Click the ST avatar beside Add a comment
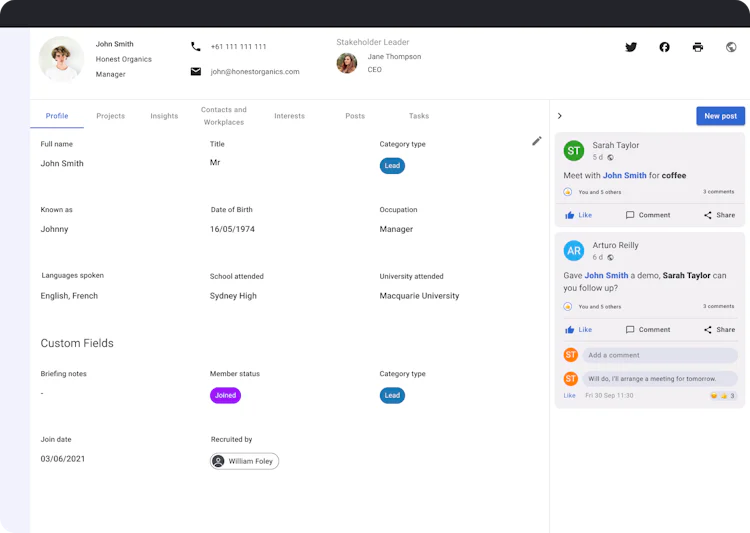Image resolution: width=750 pixels, height=533 pixels. point(571,355)
